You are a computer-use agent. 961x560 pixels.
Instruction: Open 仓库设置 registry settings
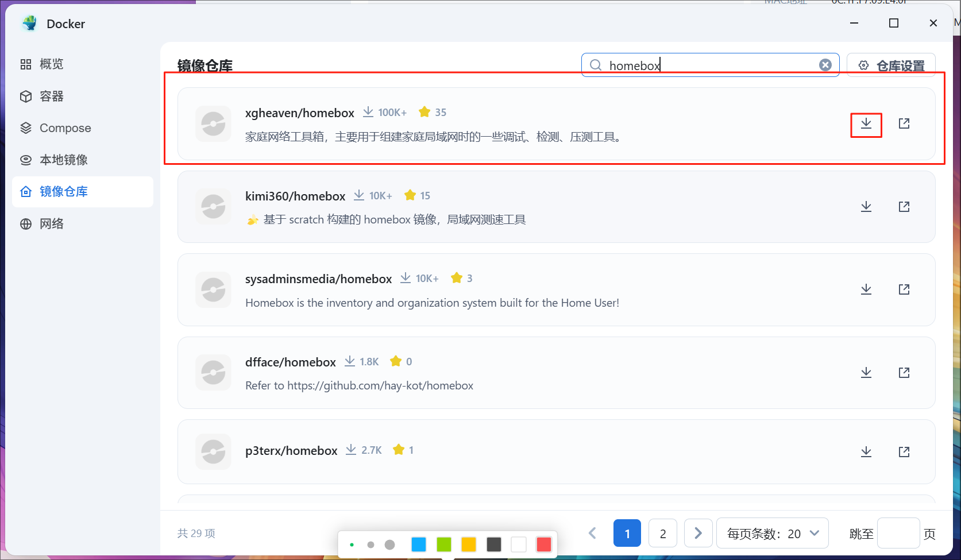891,65
